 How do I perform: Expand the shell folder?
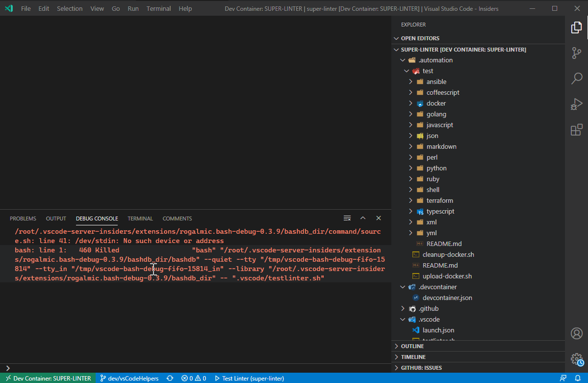pos(478,190)
